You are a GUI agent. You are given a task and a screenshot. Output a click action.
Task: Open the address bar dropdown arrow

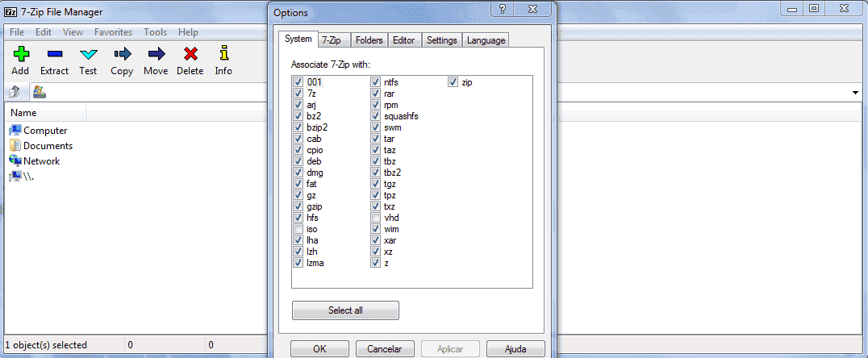[856, 93]
